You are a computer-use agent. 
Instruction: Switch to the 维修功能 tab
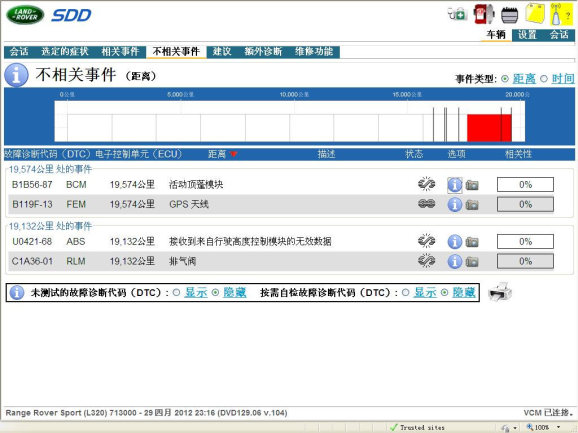pyautogui.click(x=314, y=52)
